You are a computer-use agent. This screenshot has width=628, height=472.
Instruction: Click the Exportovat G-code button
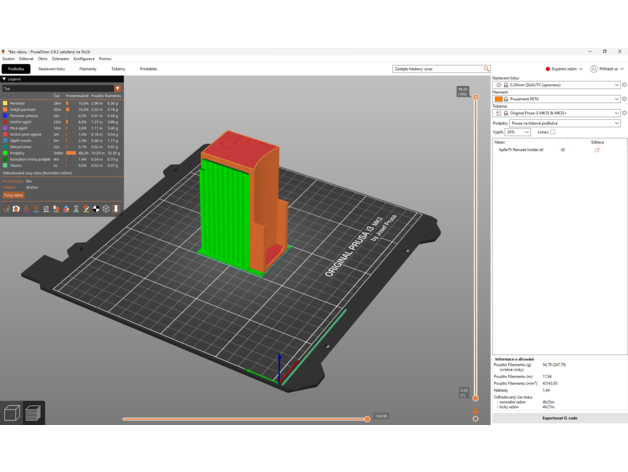click(x=559, y=418)
